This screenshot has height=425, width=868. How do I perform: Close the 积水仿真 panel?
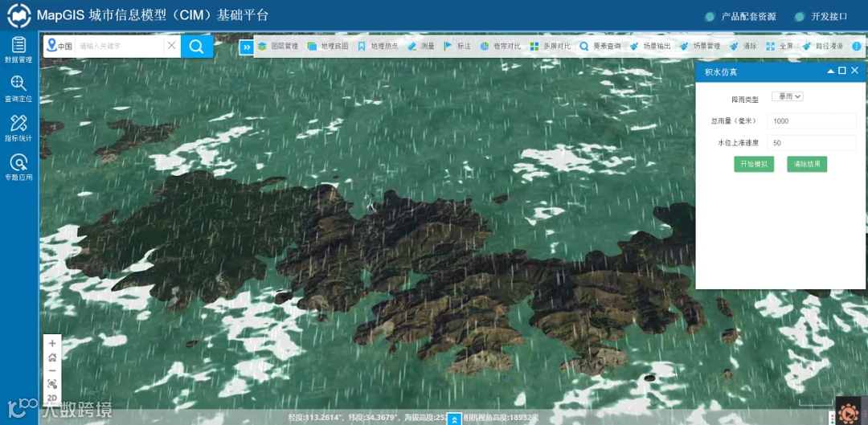[854, 71]
